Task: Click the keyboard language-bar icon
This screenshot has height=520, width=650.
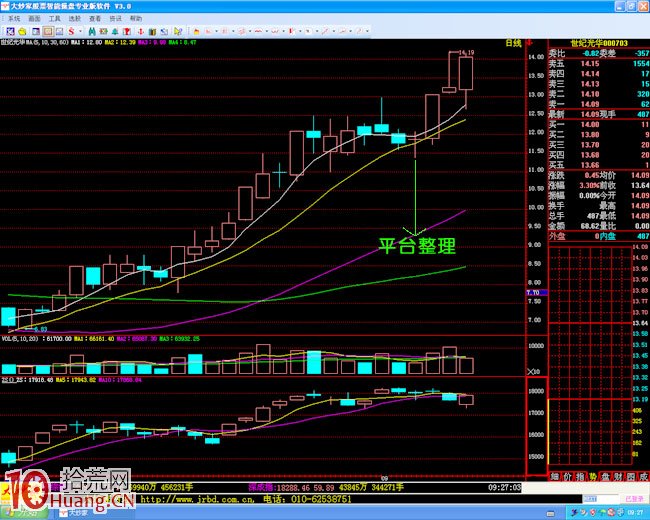Action: click(550, 513)
